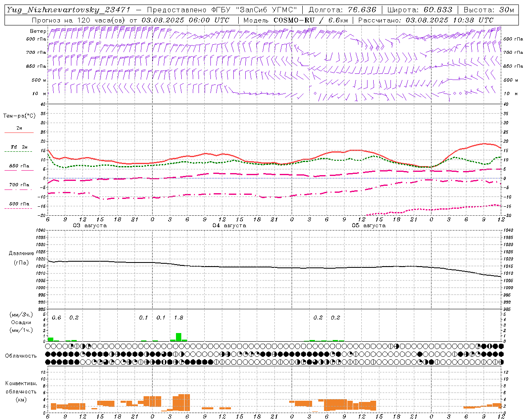The width and height of the screenshot is (525, 420).
Task: Click the date label 05 августа
Action: click(x=369, y=226)
